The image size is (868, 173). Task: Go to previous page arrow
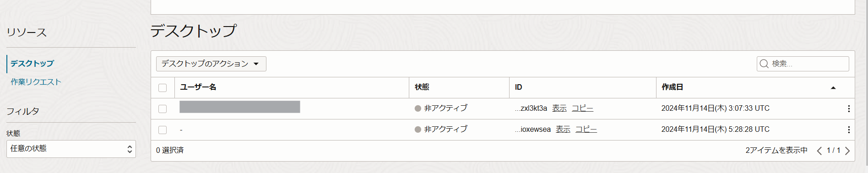click(x=819, y=151)
